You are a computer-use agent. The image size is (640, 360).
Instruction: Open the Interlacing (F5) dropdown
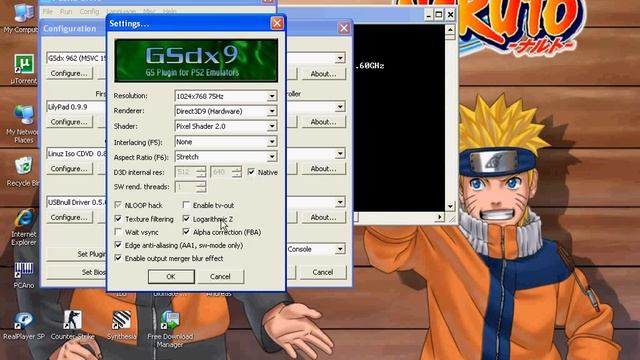click(272, 142)
